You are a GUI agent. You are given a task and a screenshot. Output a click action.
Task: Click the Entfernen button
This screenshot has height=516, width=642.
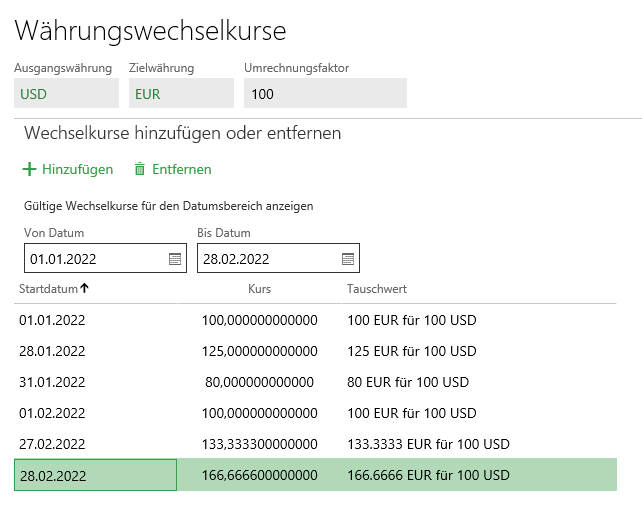[x=181, y=170]
